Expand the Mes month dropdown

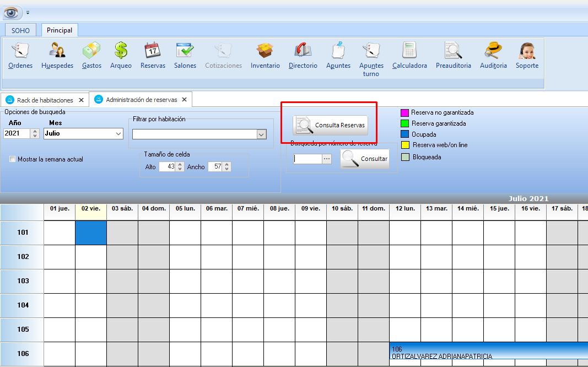pyautogui.click(x=118, y=134)
